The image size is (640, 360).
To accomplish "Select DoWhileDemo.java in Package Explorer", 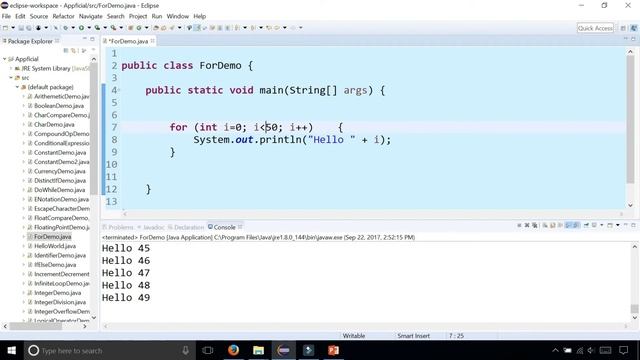I will 60,190.
